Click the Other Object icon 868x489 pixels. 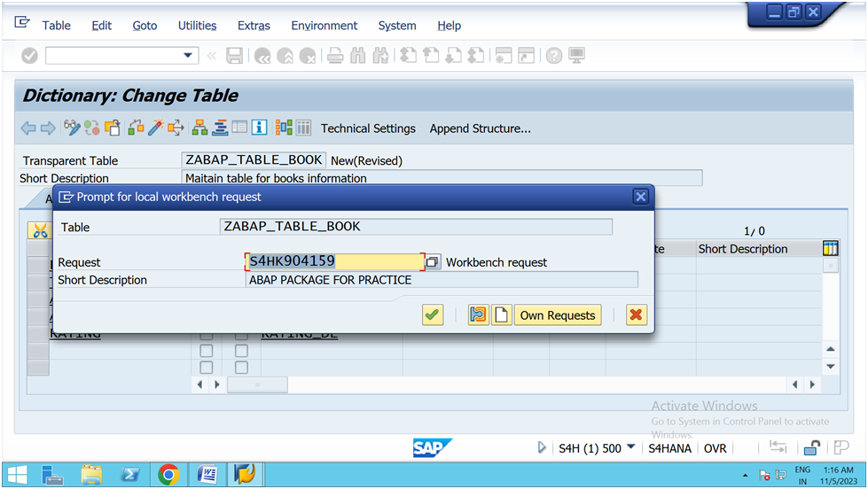(113, 128)
